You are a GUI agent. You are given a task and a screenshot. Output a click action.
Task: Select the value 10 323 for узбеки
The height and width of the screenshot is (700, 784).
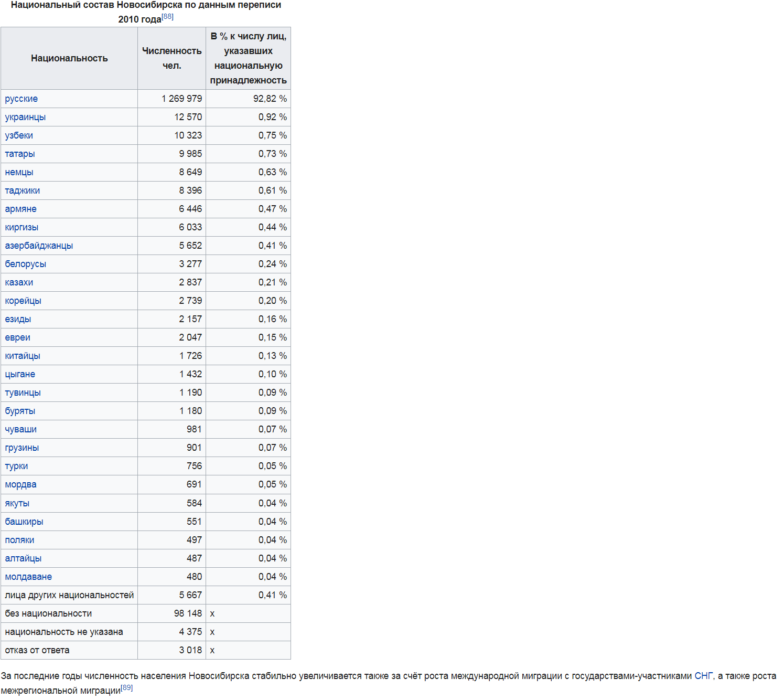point(188,135)
